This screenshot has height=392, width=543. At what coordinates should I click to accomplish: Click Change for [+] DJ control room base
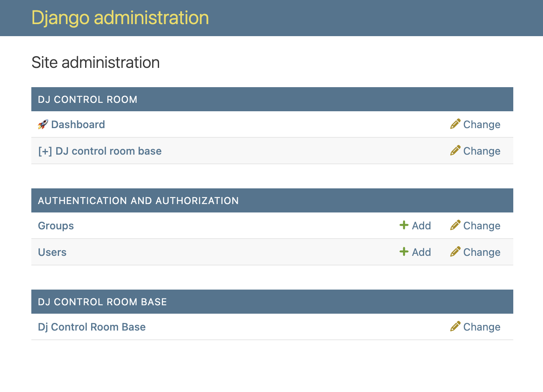[482, 151]
